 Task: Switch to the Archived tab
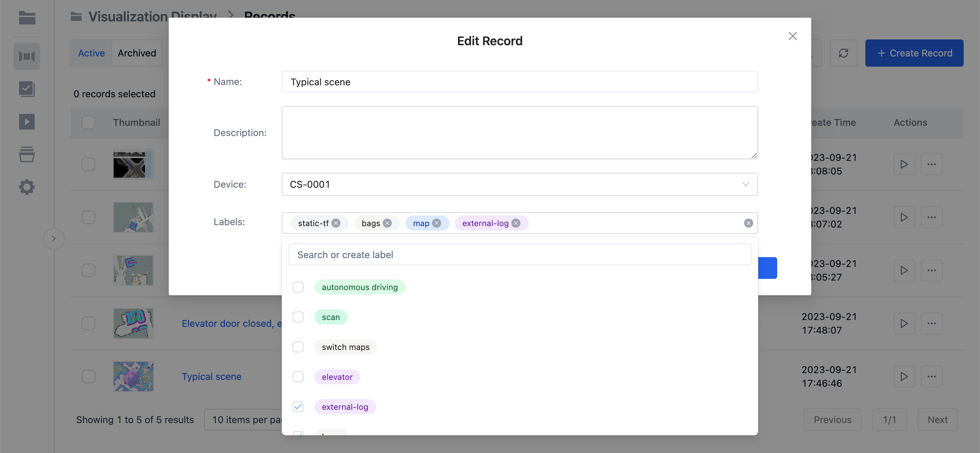pos(136,52)
